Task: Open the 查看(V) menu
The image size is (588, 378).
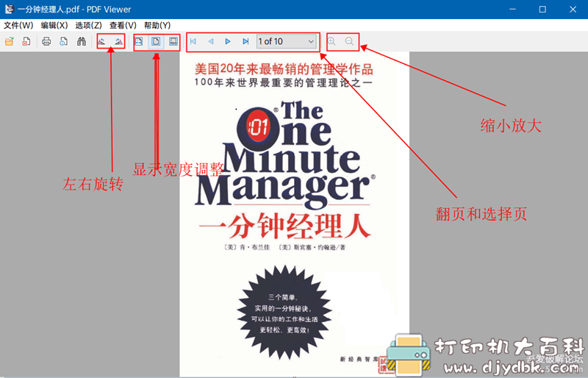Action: click(x=123, y=25)
